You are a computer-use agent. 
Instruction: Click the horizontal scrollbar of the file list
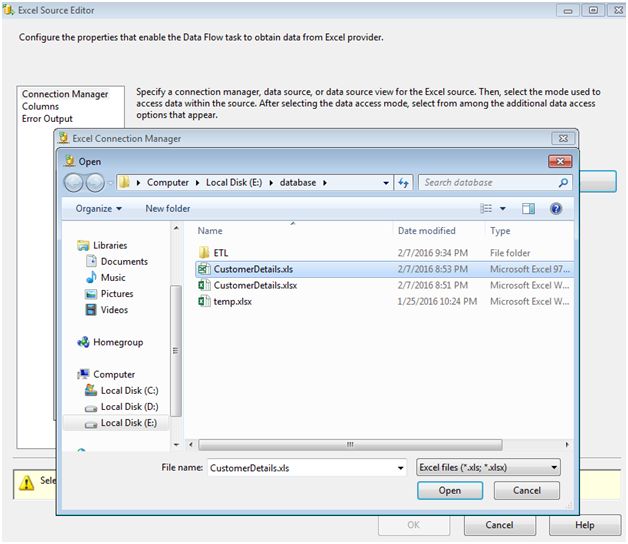(x=350, y=445)
